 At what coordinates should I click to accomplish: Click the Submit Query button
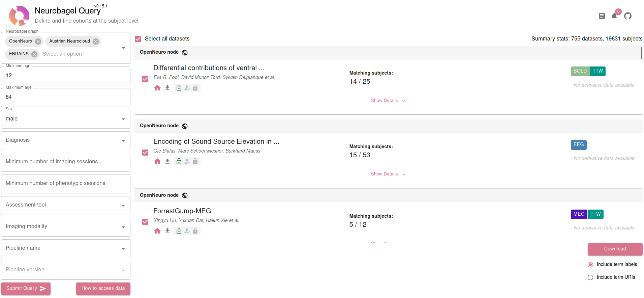26,289
